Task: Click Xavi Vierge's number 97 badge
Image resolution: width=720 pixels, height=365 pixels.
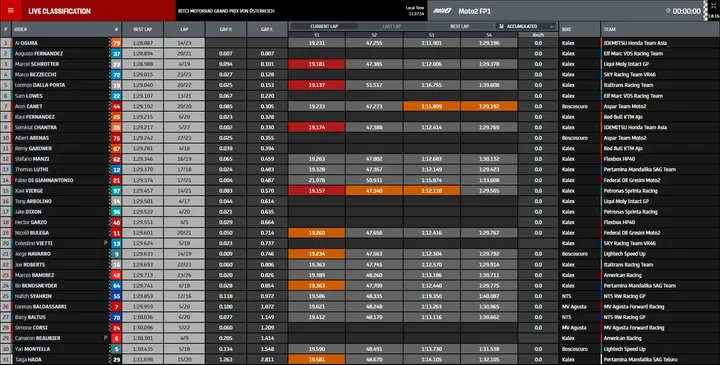Action: [116, 191]
